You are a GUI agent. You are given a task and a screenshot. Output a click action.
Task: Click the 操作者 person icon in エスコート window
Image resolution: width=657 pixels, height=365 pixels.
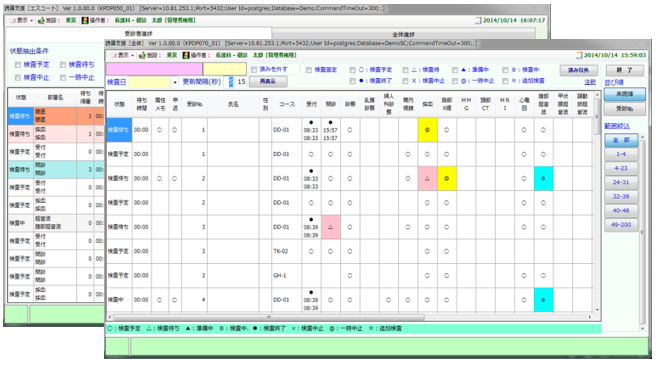click(85, 20)
